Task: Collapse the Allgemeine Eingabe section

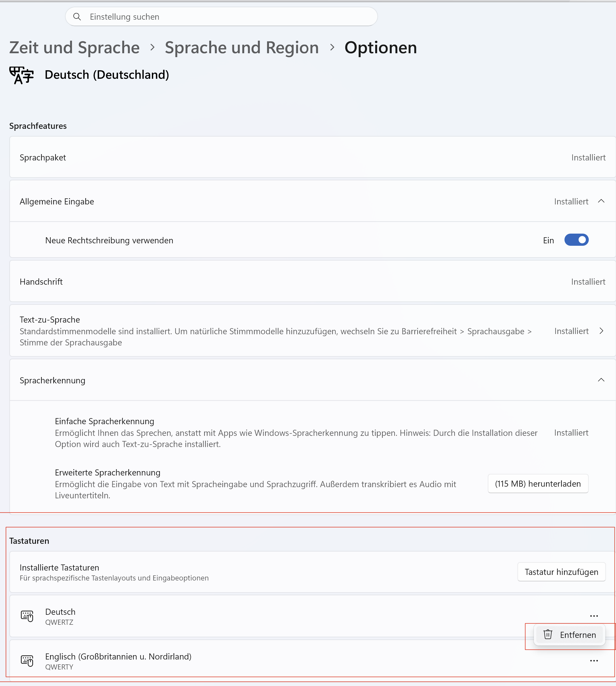Action: pos(601,201)
